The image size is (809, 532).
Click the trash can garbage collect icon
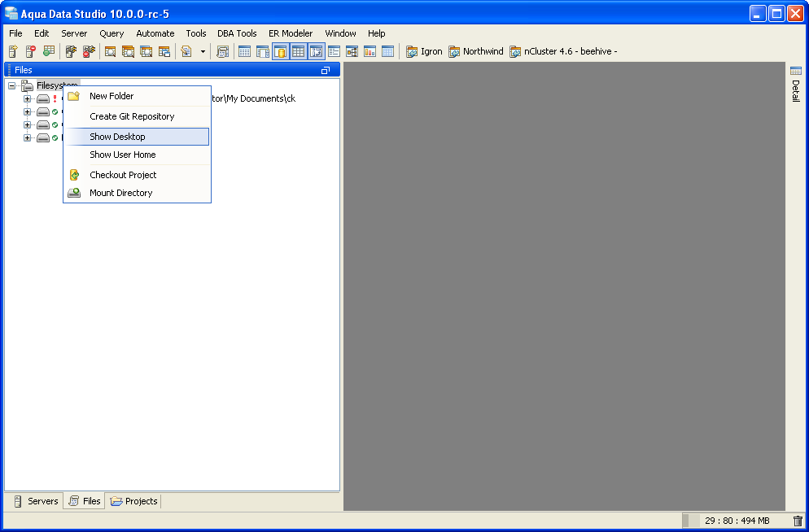tap(798, 521)
